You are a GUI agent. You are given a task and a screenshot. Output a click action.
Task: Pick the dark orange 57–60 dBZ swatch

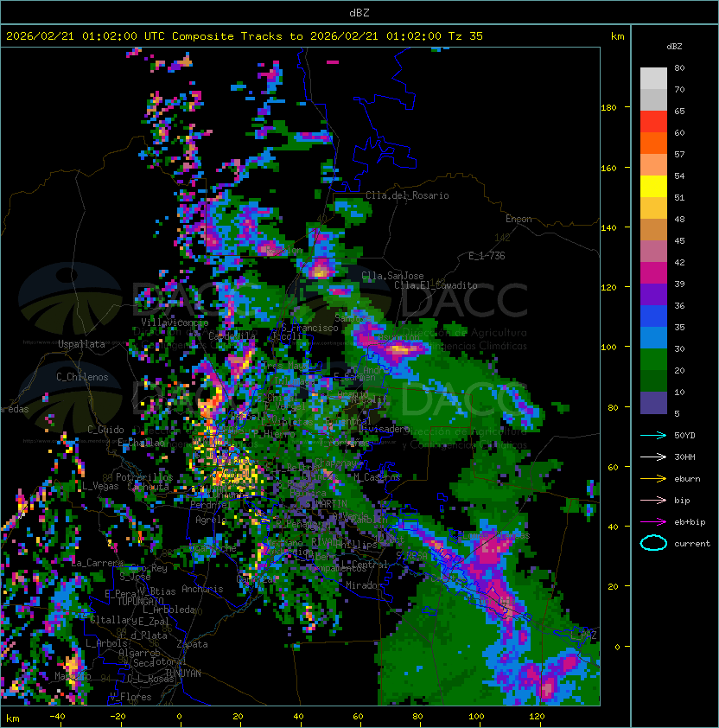653,143
